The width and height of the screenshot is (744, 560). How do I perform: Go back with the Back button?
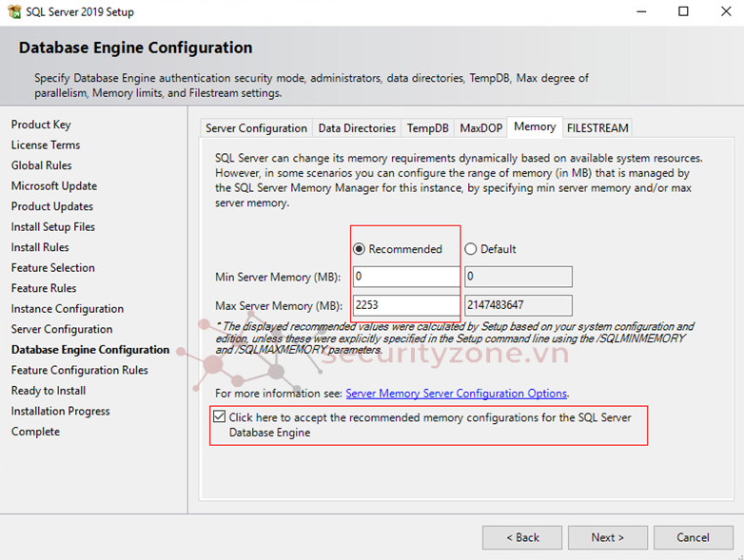point(522,537)
